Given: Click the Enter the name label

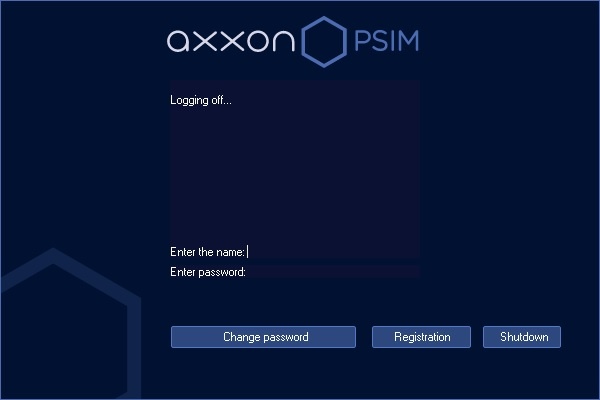Looking at the screenshot, I should tap(207, 252).
